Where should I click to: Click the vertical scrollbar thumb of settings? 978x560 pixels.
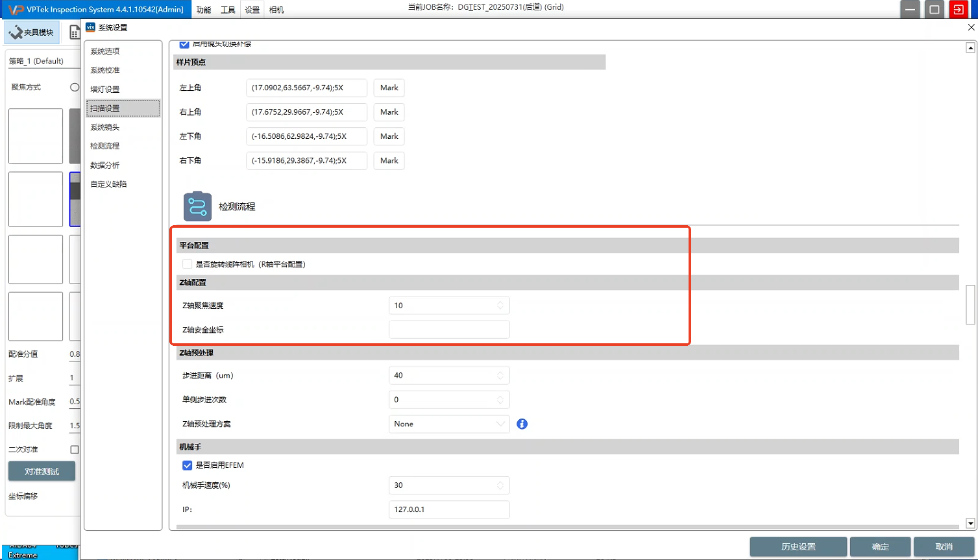tap(970, 304)
